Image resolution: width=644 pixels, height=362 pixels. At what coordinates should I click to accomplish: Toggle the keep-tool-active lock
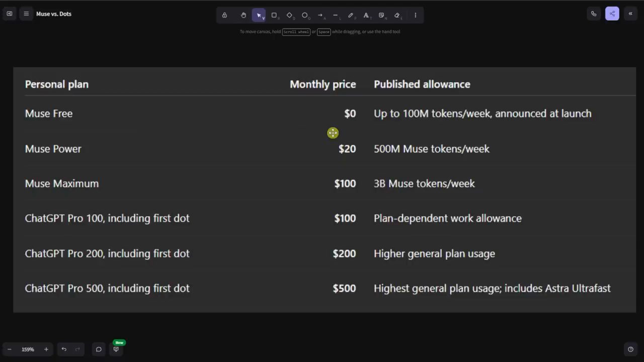tap(224, 15)
